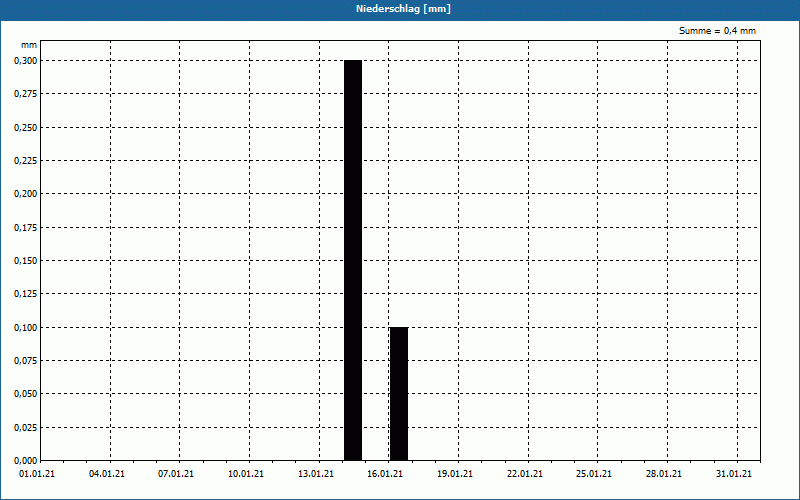Click the 0,075 y-axis label
Viewport: 800px width, 500px height.
(x=26, y=361)
